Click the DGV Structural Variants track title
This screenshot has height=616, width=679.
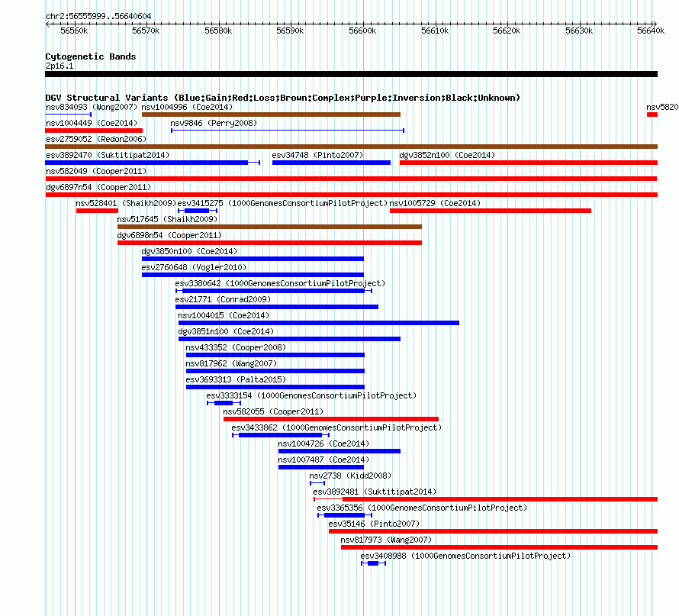point(283,98)
